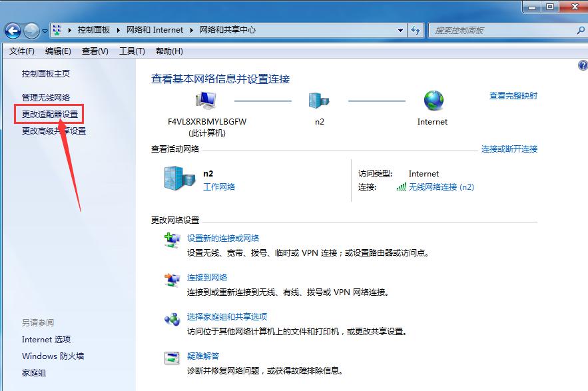Expand the 控制面板 breadcrumb arrow
Viewport: 588px width, 391px height.
point(119,30)
